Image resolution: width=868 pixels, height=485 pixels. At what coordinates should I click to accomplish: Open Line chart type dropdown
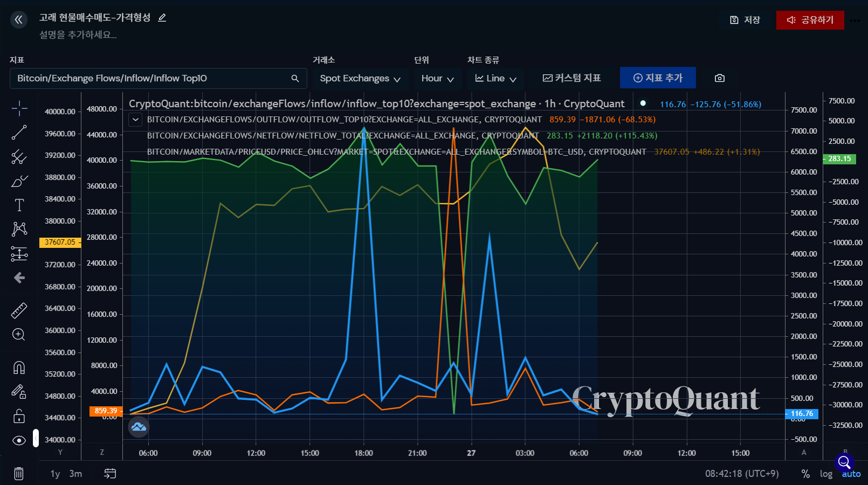point(495,78)
